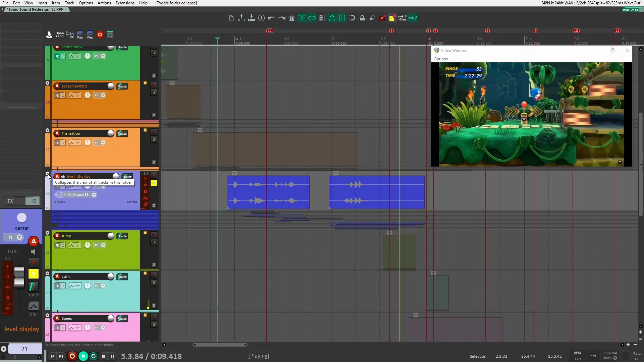Click the horizontal arrange scrollbar thumb
The width and height of the screenshot is (644, 362).
click(x=220, y=345)
